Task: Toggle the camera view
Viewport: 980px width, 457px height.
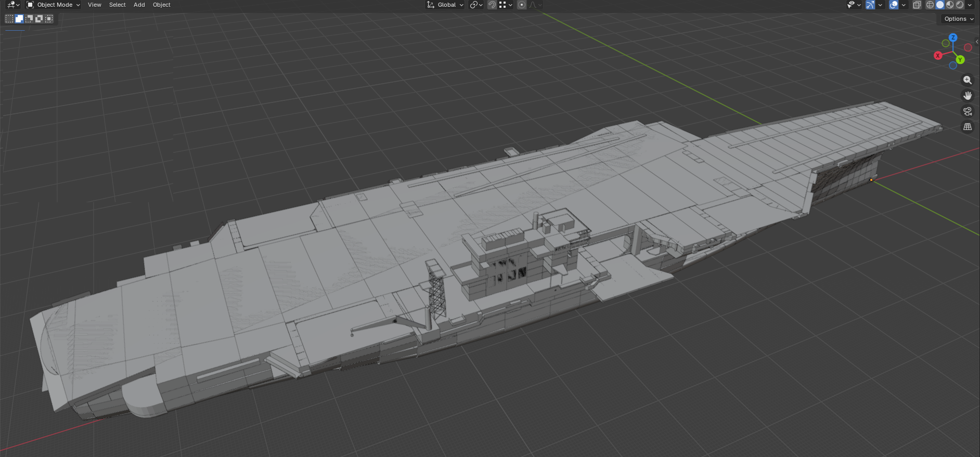Action: point(968,111)
